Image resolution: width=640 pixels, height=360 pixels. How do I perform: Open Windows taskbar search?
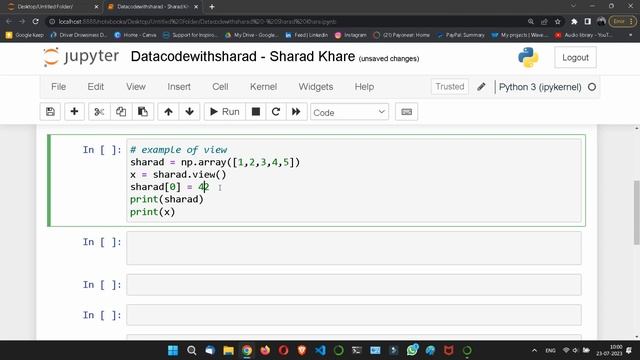191,350
